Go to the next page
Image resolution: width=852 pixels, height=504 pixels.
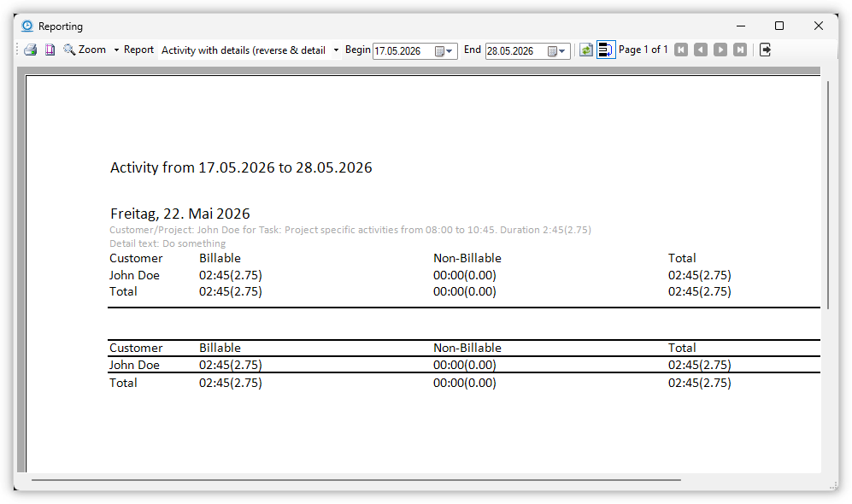click(720, 50)
